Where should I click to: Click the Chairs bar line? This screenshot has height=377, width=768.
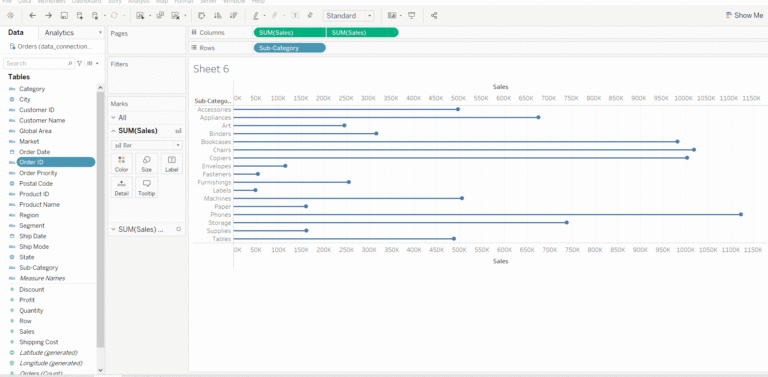(x=463, y=150)
